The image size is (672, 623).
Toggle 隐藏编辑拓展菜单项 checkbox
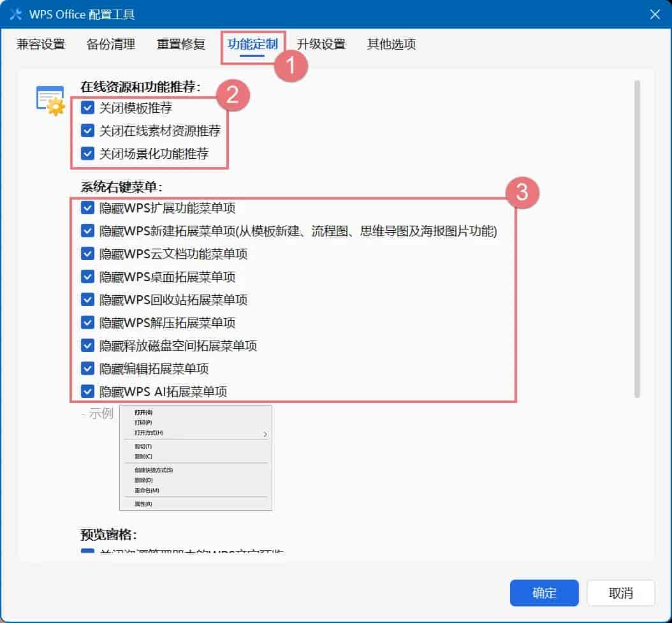(x=87, y=369)
